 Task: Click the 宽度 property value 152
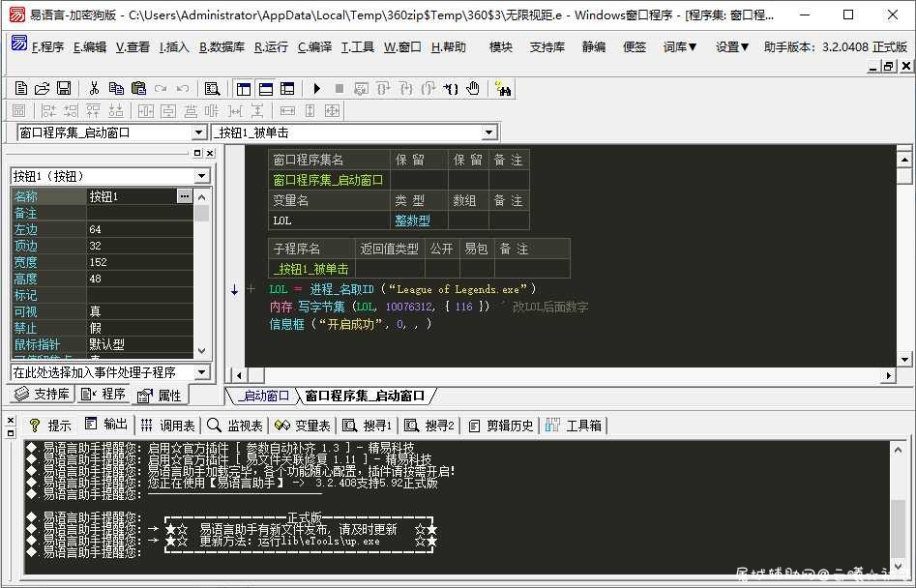(139, 262)
